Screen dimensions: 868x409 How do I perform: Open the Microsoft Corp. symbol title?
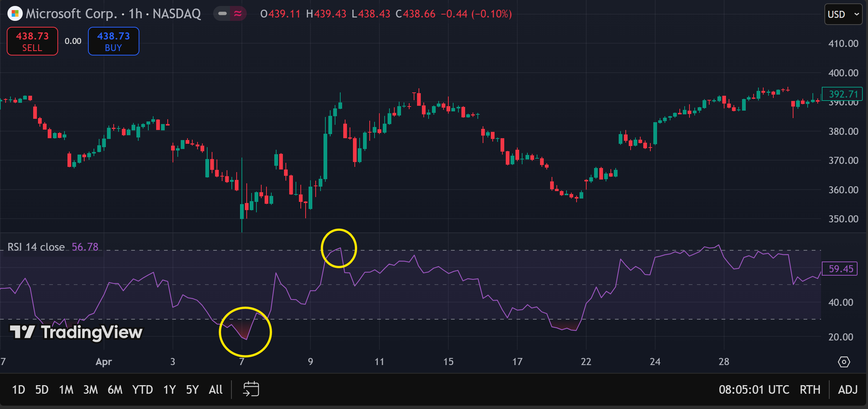tap(72, 14)
